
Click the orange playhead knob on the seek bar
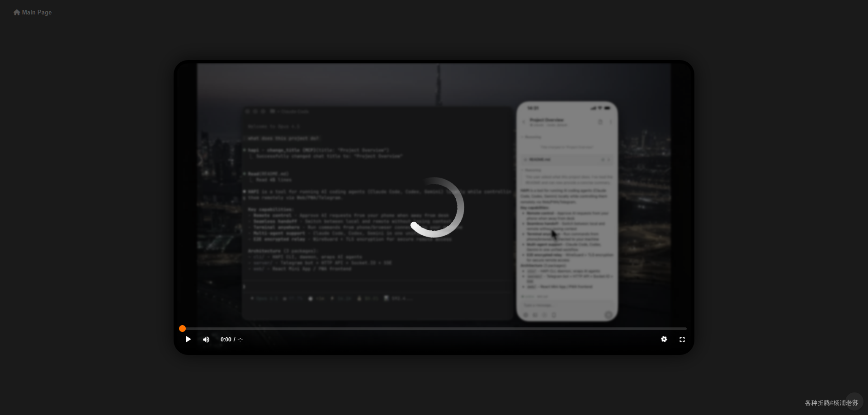coord(182,329)
